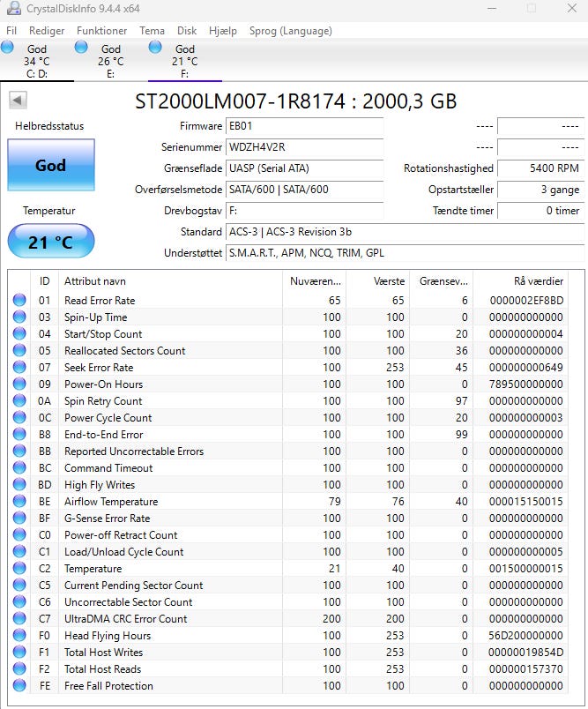Select the E: disk tab at 26 °C
Screen dimensions: 588x709
point(111,61)
